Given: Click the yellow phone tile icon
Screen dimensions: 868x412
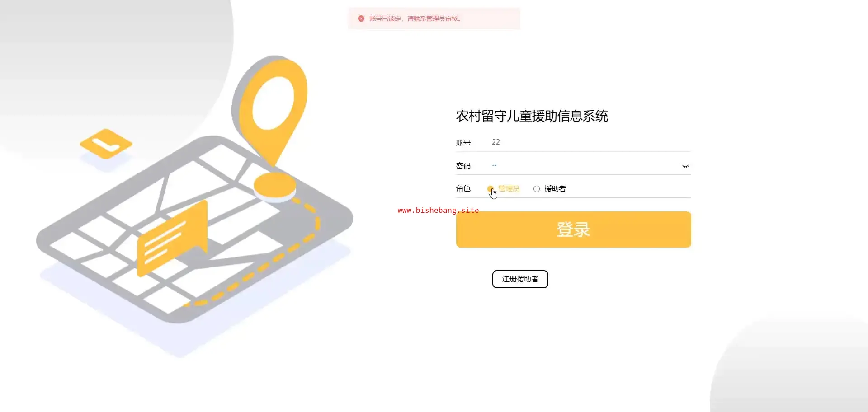Looking at the screenshot, I should click(106, 144).
